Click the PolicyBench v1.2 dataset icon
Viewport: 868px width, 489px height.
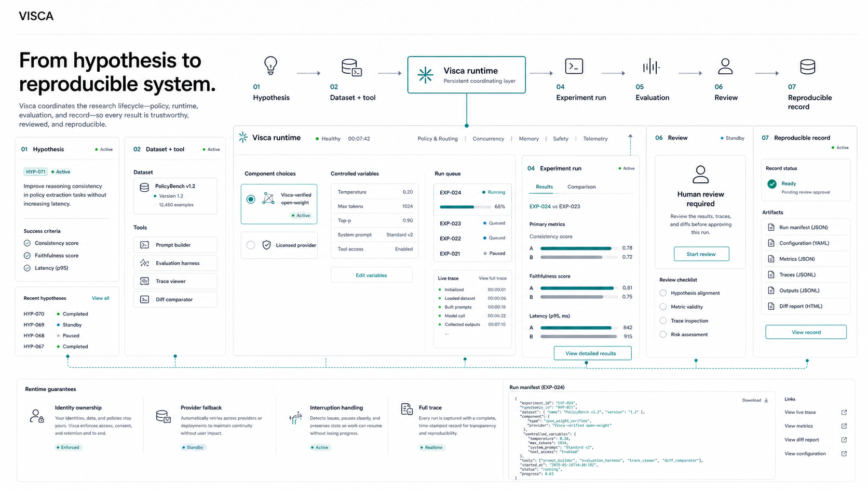coord(145,188)
